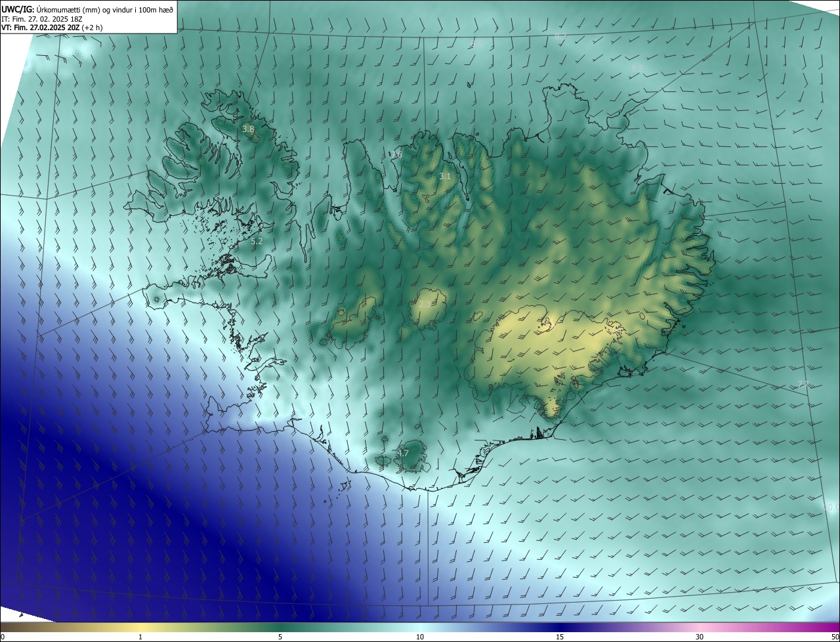Click the 3.8 precipitation value label

[x=248, y=129]
